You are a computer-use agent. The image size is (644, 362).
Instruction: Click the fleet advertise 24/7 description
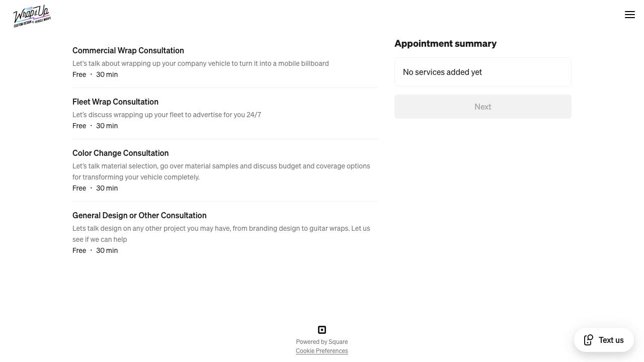click(x=167, y=115)
